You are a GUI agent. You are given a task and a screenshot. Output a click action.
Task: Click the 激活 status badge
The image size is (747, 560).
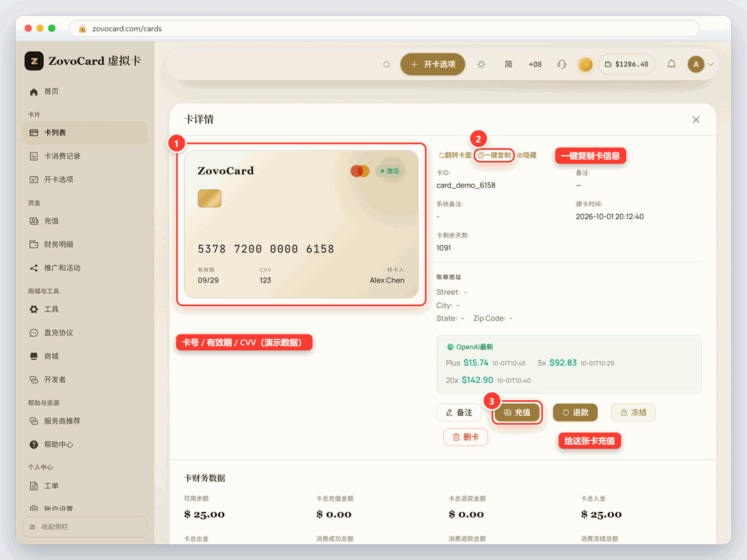390,171
